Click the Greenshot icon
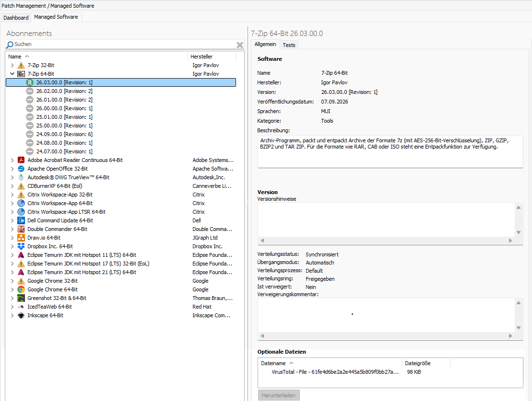 21,298
